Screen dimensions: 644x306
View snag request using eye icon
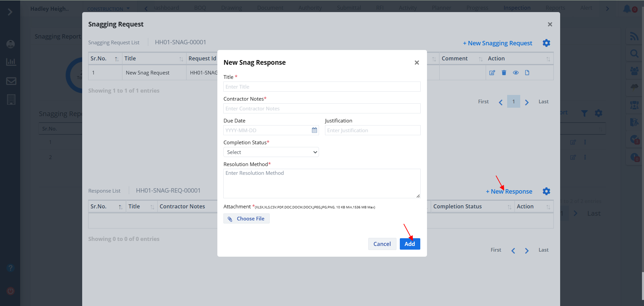point(516,73)
